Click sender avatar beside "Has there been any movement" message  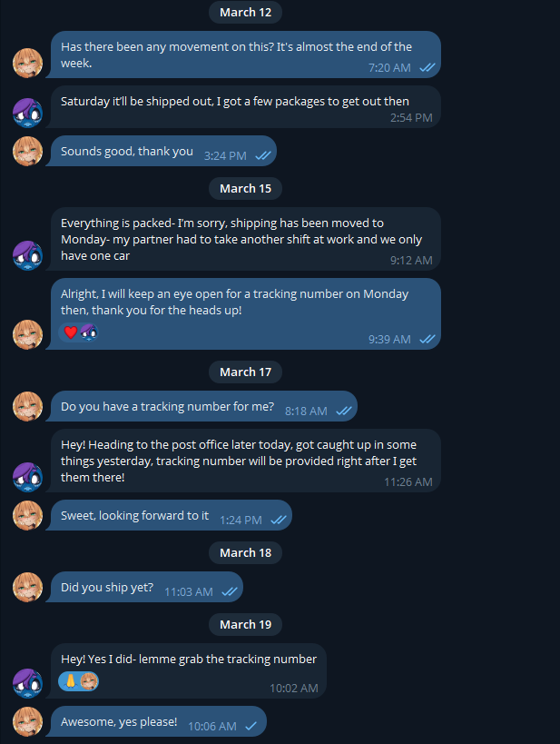(27, 63)
